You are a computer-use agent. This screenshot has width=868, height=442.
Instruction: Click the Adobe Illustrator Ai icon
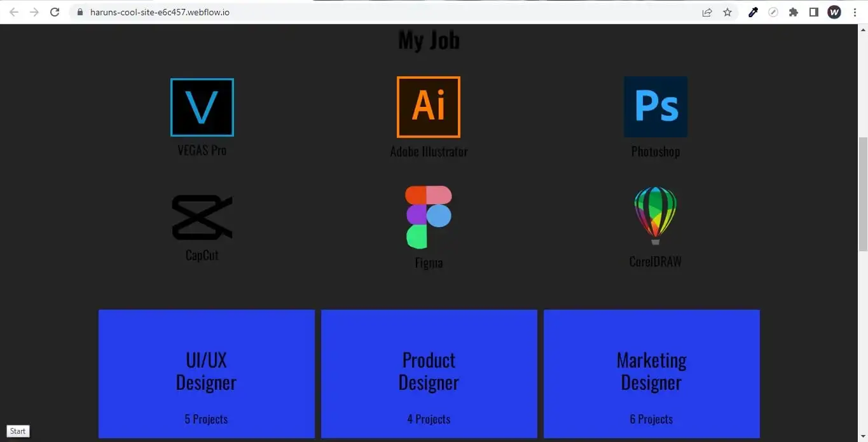point(429,107)
